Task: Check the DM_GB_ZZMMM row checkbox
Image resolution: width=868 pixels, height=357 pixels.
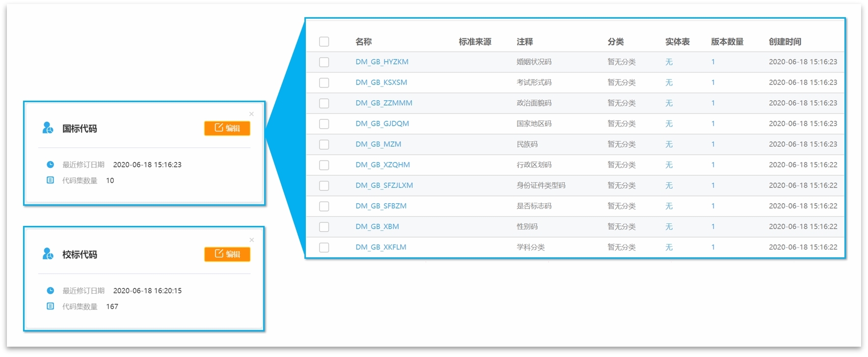Action: (324, 104)
